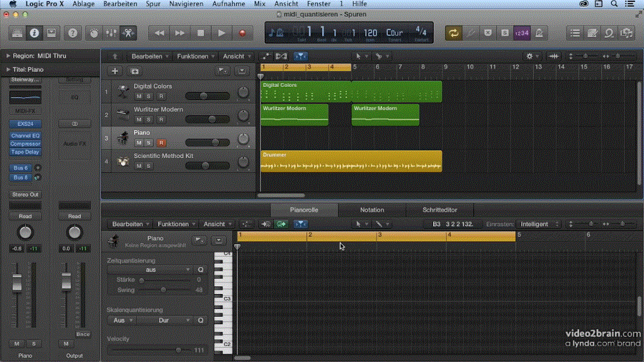
Task: Open the Quick Help question mark icon
Action: pyautogui.click(x=72, y=33)
